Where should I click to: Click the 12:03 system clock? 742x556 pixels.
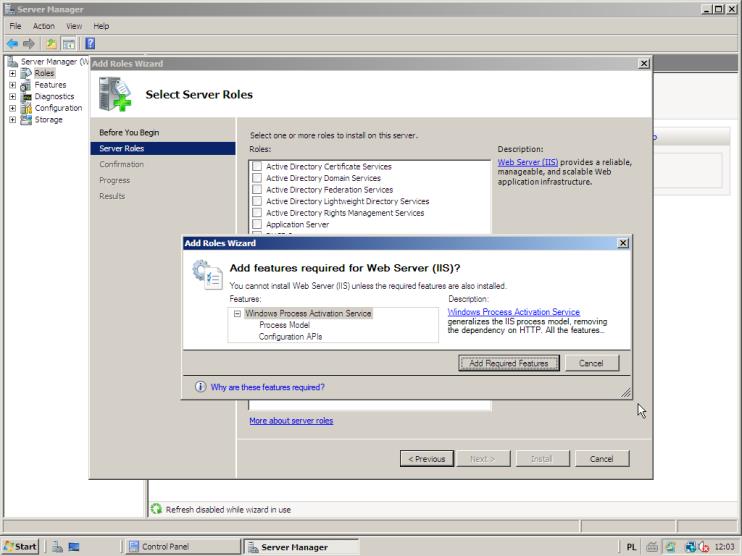[x=724, y=547]
